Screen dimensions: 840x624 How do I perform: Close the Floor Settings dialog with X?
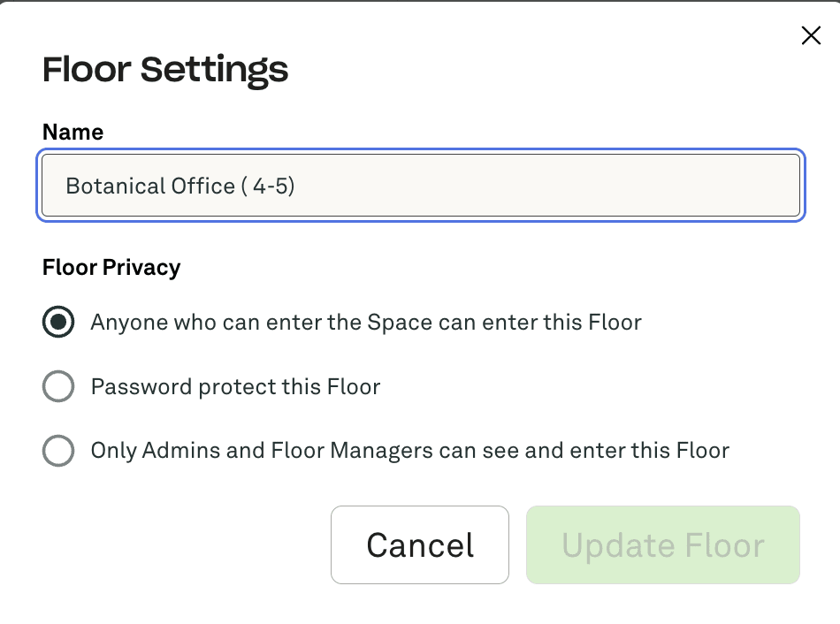coord(810,35)
